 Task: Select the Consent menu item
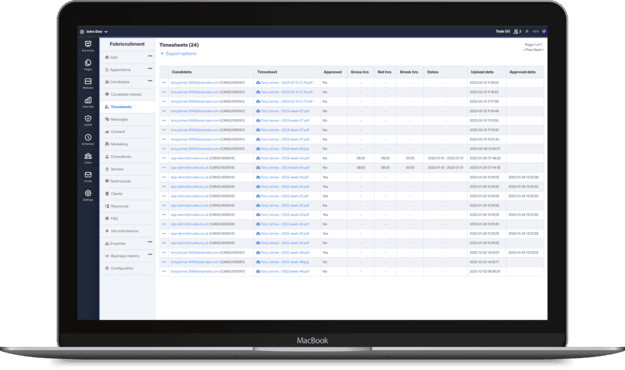click(x=127, y=132)
